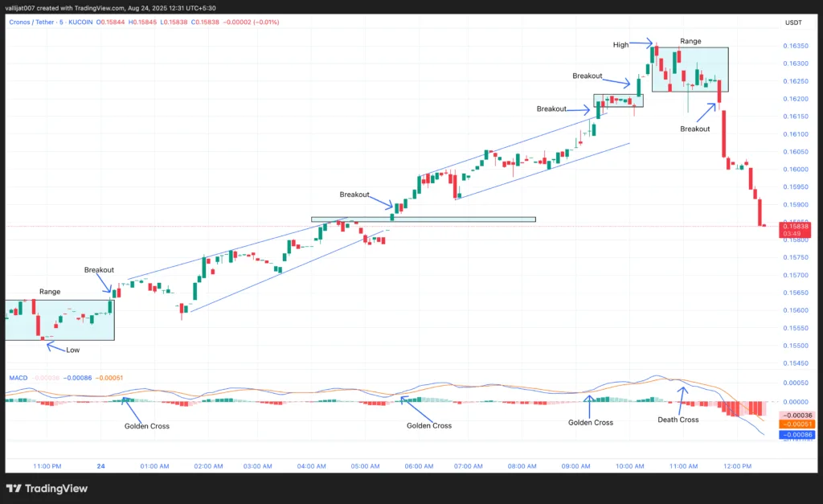Click the 0.15650 price scale label
The image size is (823, 504).
point(795,293)
